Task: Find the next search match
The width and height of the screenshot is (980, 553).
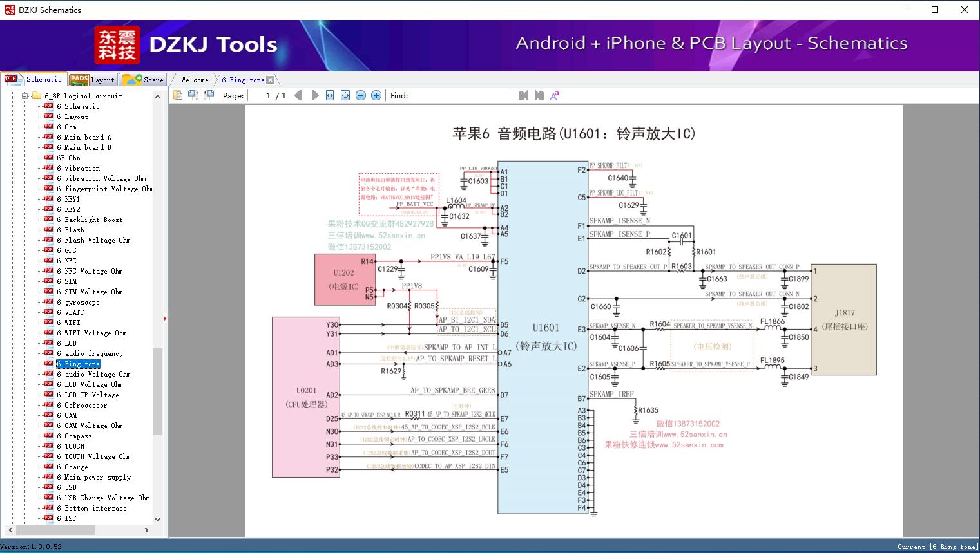Action: coord(539,95)
